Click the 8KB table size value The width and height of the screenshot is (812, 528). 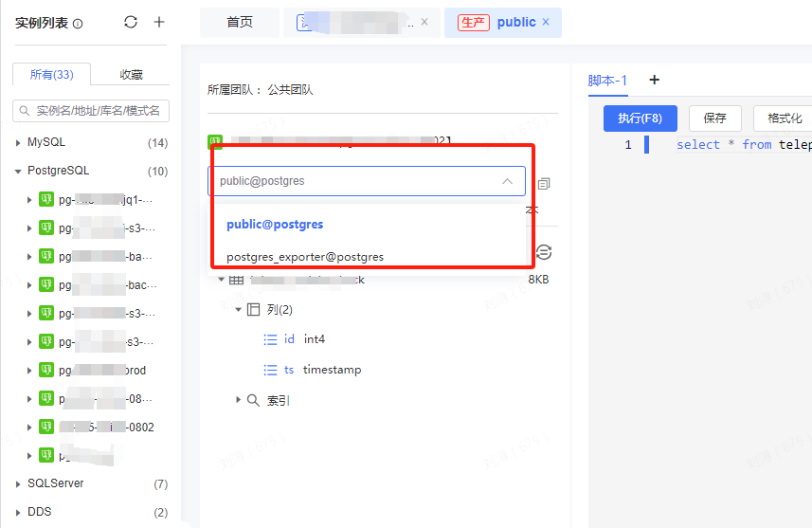point(538,280)
